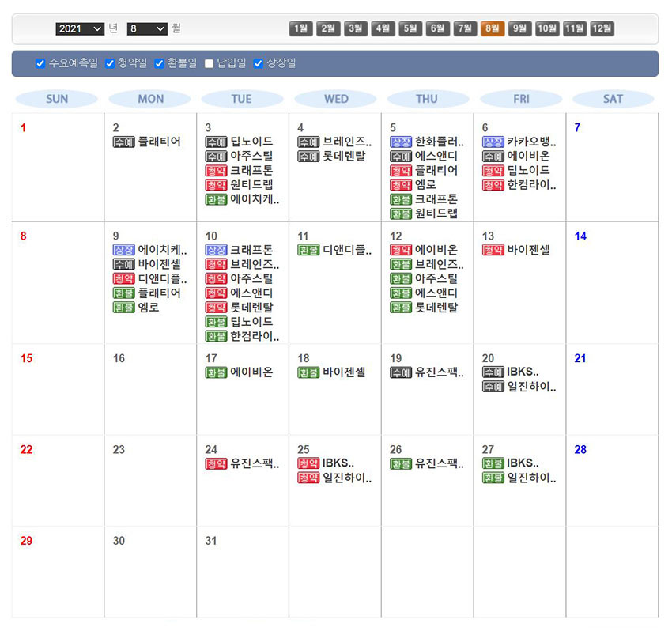Click the 환불 badge for 한컴라이.. on the 10th
Screen dimensions: 672x631
[216, 337]
